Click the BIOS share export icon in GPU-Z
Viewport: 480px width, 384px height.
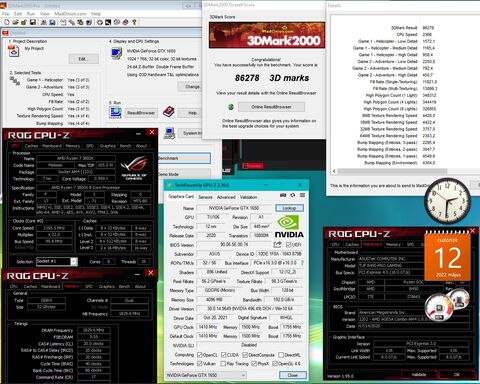tap(277, 244)
